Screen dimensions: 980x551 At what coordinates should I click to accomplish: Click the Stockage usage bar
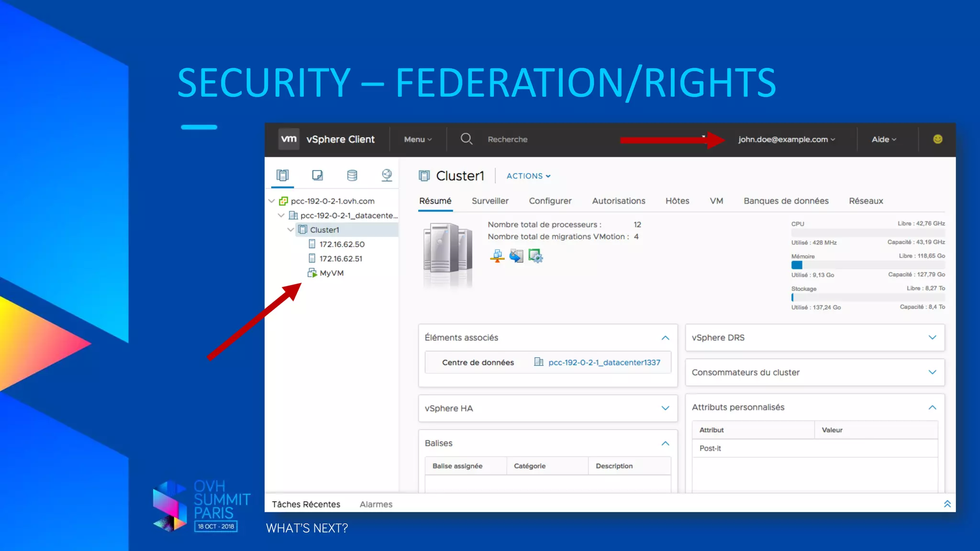[x=868, y=298]
